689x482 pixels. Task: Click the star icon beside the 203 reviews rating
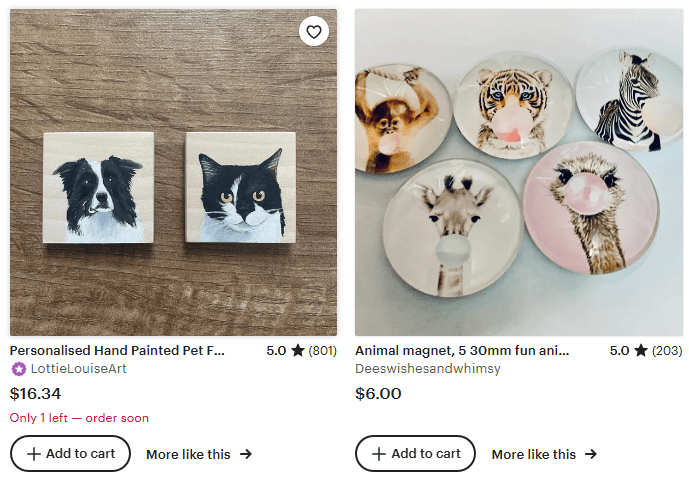641,351
